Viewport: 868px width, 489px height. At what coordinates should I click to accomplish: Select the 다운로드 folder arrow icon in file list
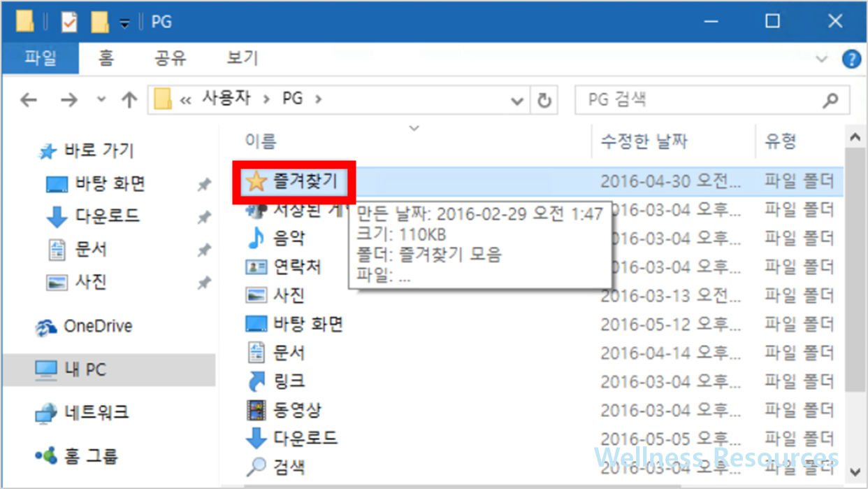pos(256,439)
